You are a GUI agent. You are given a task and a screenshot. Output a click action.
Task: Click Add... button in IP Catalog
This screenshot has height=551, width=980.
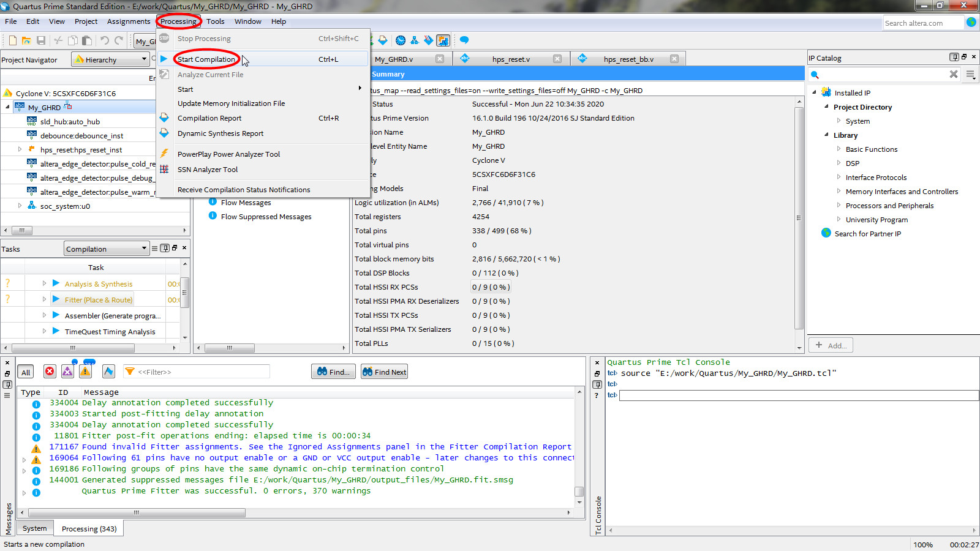coord(831,345)
